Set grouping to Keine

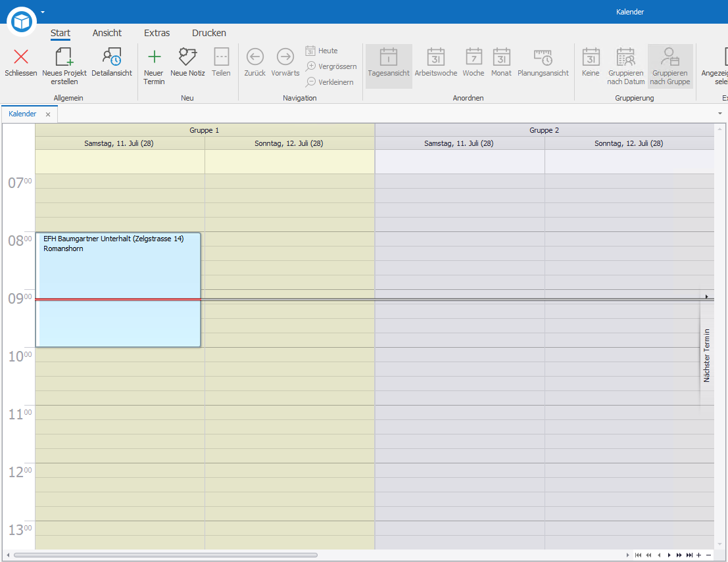coord(591,62)
